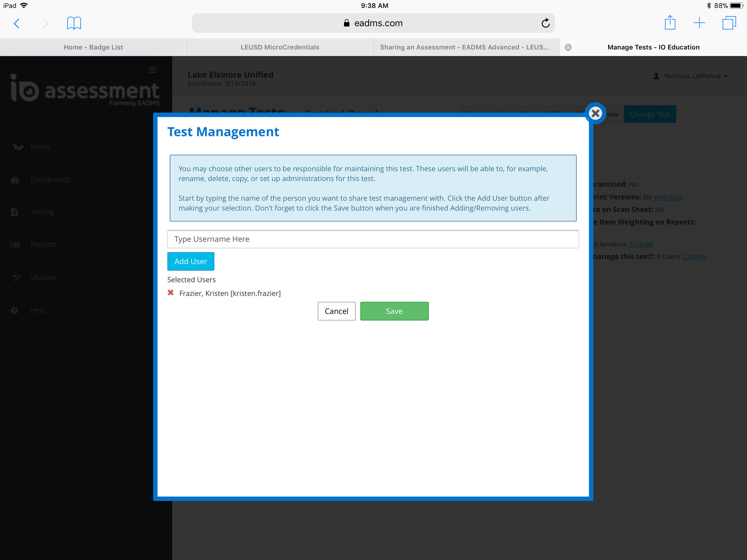Switch to LEUSD MicroCredentials tab

(280, 47)
